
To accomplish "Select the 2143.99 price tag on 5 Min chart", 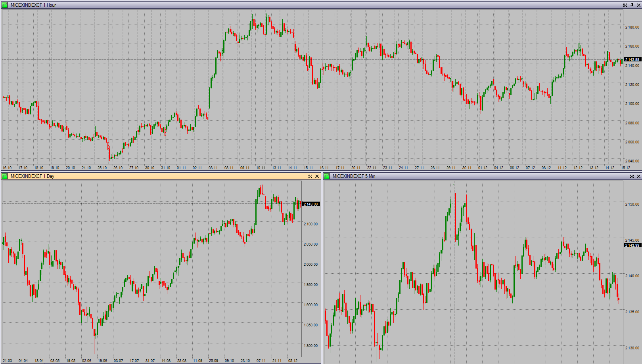I will coord(632,245).
